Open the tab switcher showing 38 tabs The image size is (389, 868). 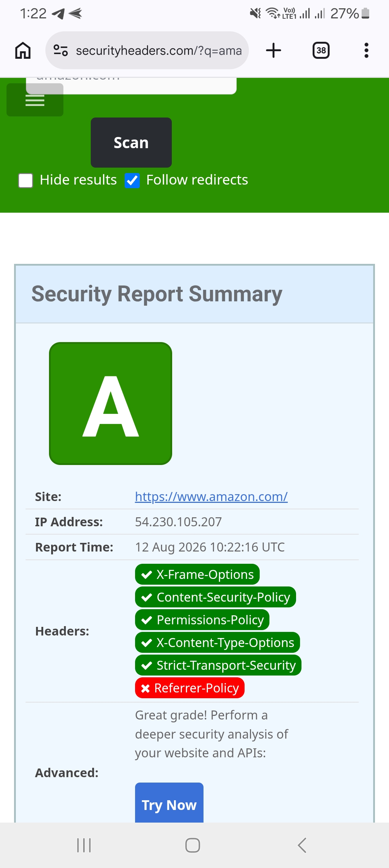click(x=321, y=50)
